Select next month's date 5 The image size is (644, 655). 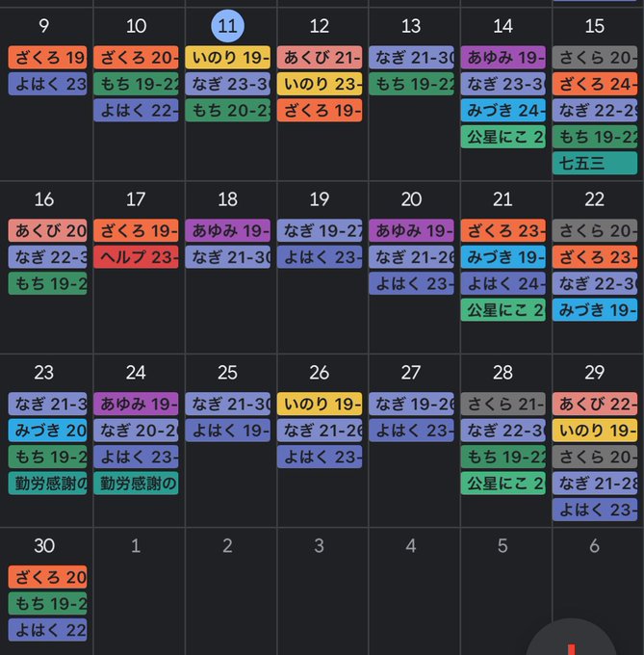pyautogui.click(x=502, y=546)
